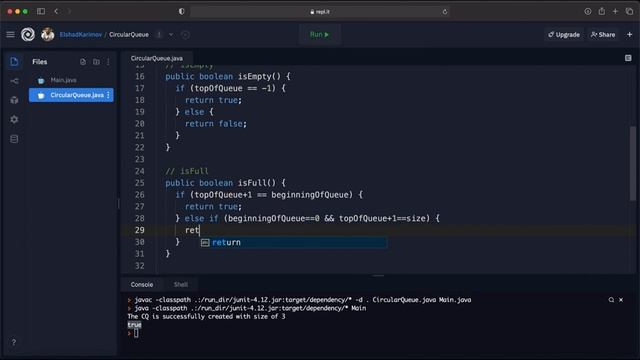
Task: Open the repl history icon
Action: [x=185, y=35]
